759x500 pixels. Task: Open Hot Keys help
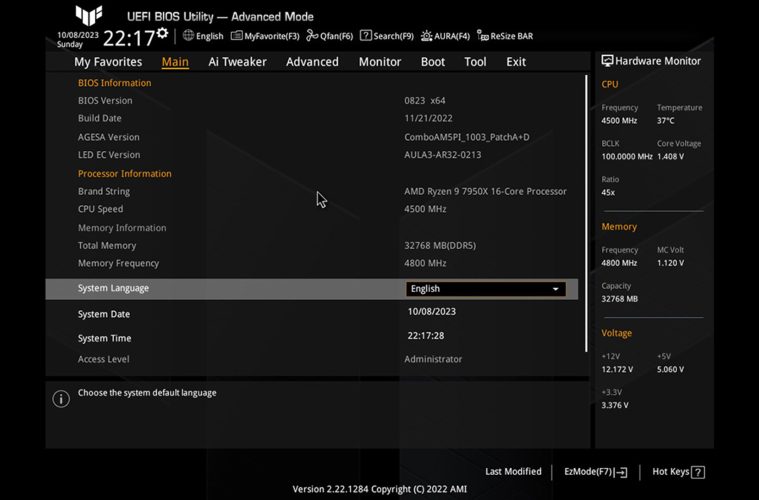pyautogui.click(x=678, y=472)
